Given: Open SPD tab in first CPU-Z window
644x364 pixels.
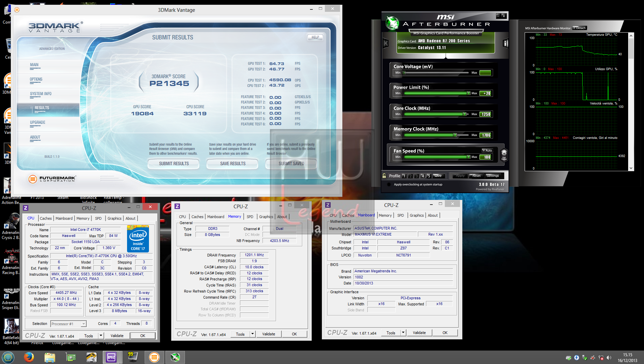Looking at the screenshot, I should [x=98, y=218].
